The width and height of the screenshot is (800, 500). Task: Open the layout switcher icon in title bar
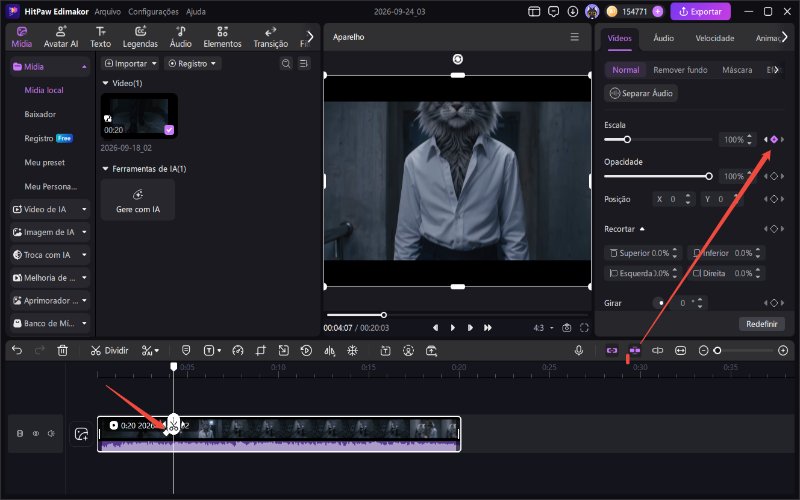[x=534, y=11]
